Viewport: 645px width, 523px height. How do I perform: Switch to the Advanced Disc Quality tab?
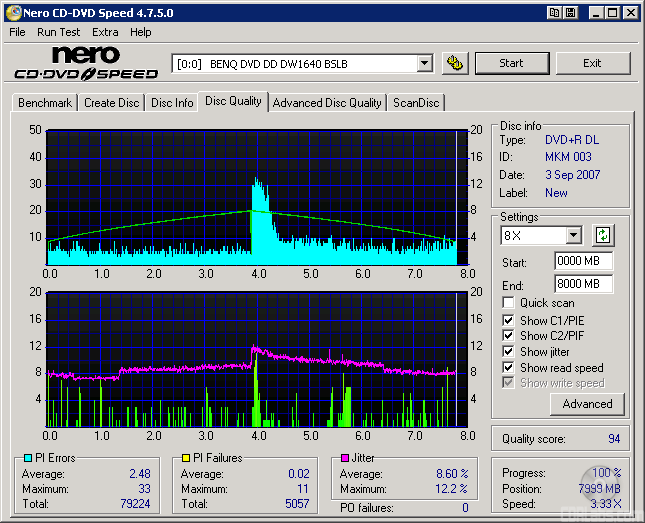(327, 103)
